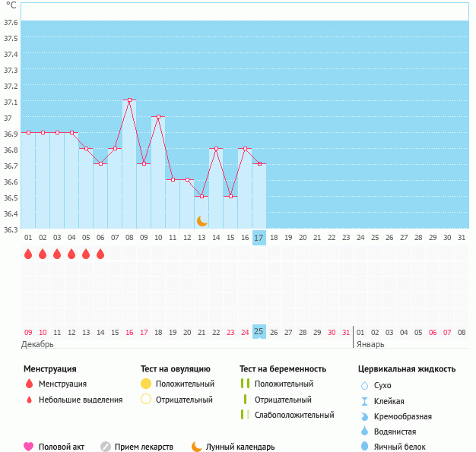Click the 37.1 temperature point on day 08
Screen dimensions: 476x452
click(x=129, y=100)
